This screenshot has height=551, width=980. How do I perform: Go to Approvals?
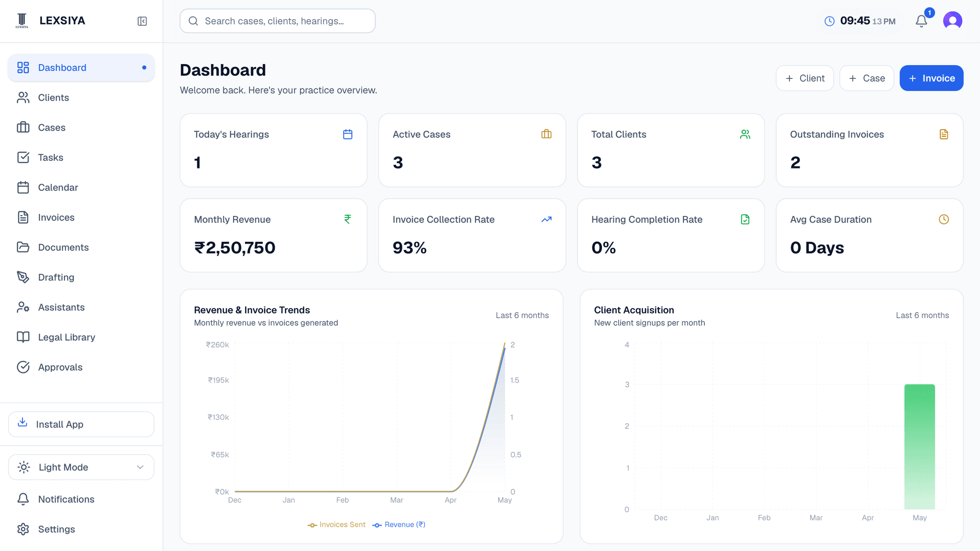(81, 367)
